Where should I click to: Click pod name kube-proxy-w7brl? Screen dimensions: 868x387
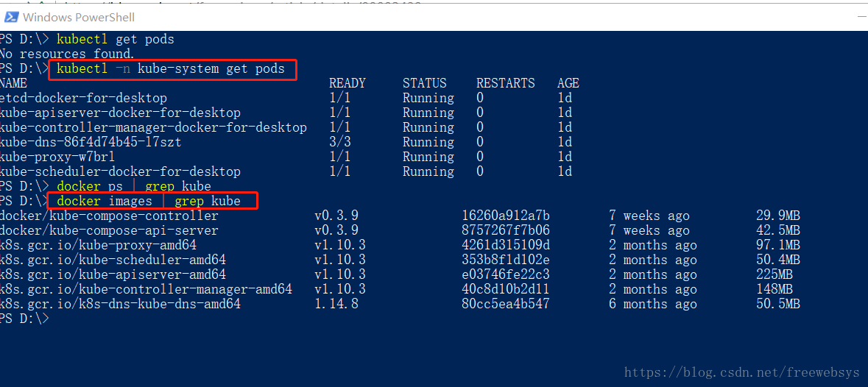tap(57, 157)
